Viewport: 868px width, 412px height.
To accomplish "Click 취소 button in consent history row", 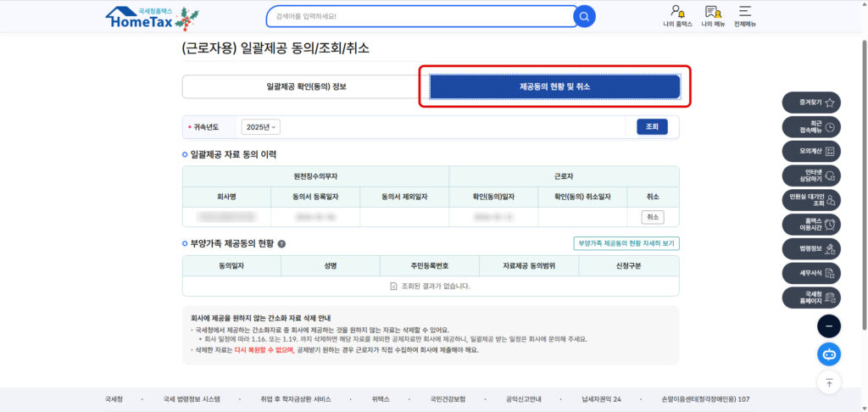I will [x=652, y=218].
